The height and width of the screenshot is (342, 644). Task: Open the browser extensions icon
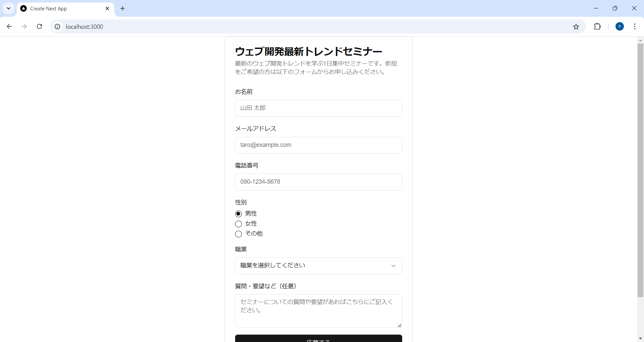(x=598, y=26)
